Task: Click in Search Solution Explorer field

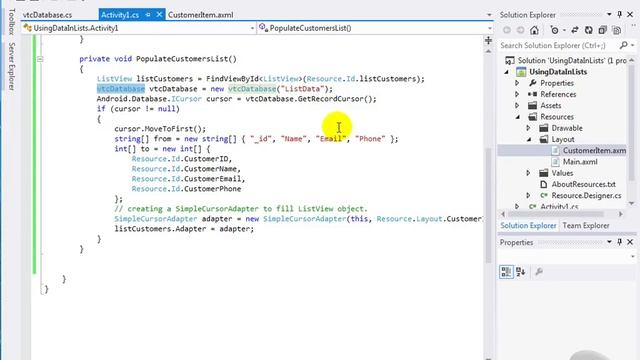Action: [558, 45]
